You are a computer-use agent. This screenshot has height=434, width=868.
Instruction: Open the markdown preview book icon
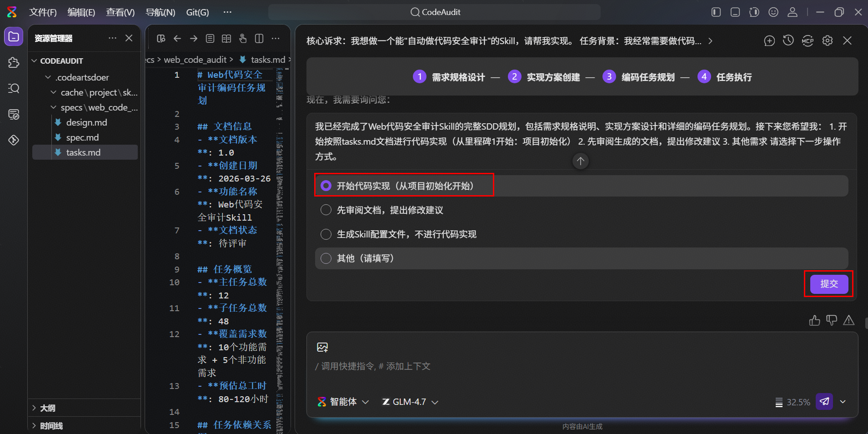(x=226, y=39)
